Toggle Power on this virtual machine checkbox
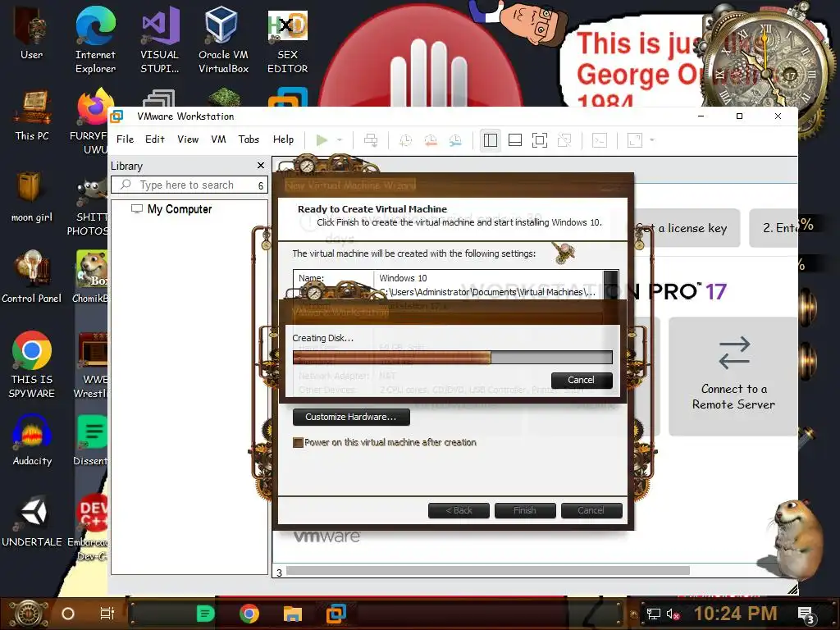Screen dimensions: 840x630 [299, 442]
